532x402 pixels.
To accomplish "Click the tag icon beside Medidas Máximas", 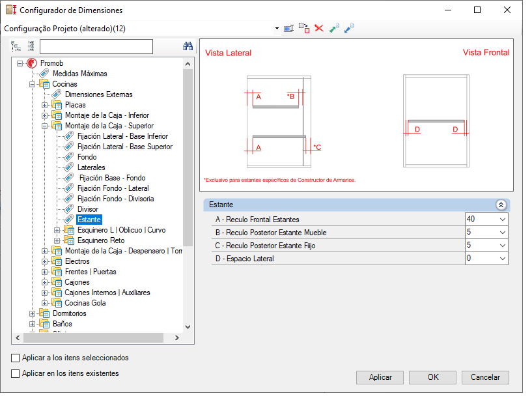I will tap(44, 74).
